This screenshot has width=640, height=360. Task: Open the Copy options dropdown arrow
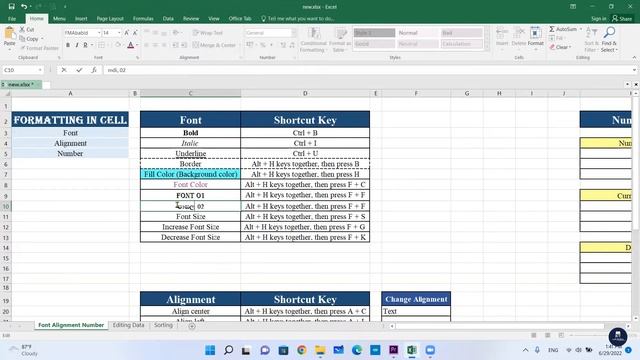(42, 39)
